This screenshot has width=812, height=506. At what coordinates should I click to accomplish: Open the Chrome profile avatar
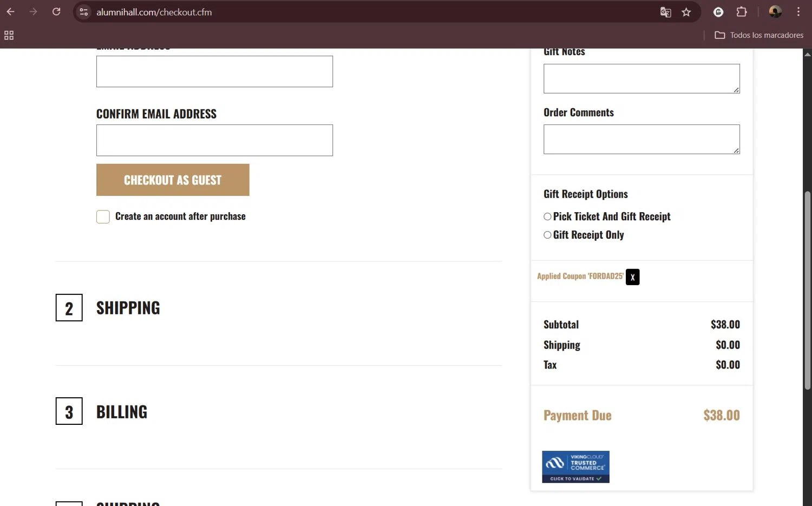[x=775, y=12]
